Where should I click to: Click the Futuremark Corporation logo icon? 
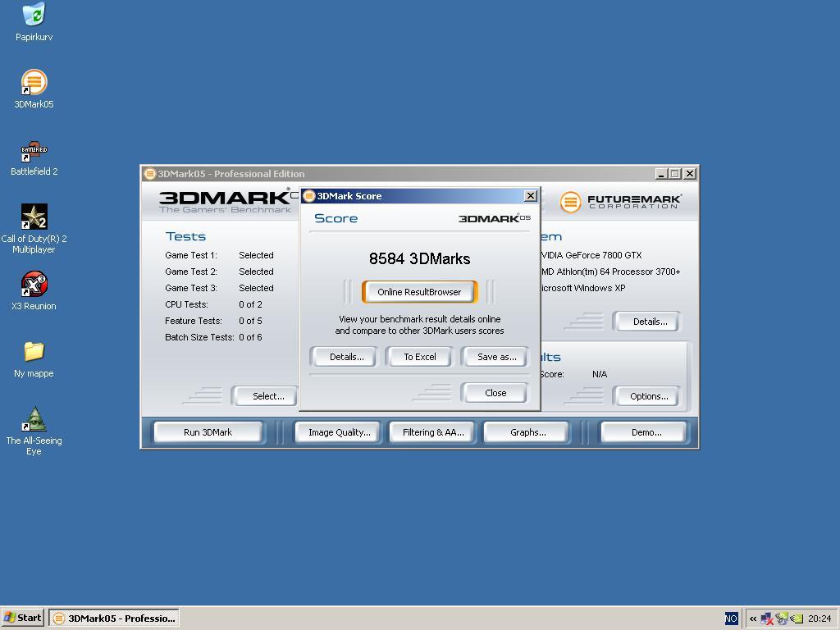pyautogui.click(x=570, y=202)
